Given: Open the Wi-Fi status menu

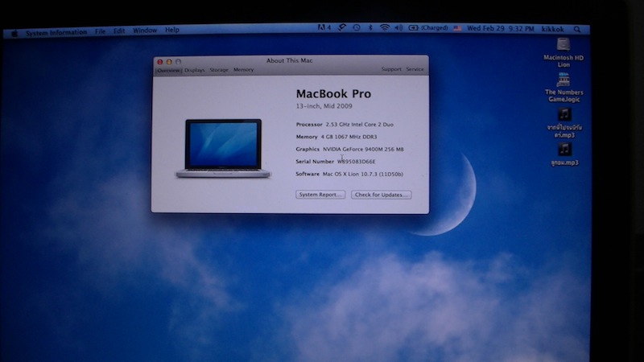Looking at the screenshot, I should pyautogui.click(x=385, y=27).
